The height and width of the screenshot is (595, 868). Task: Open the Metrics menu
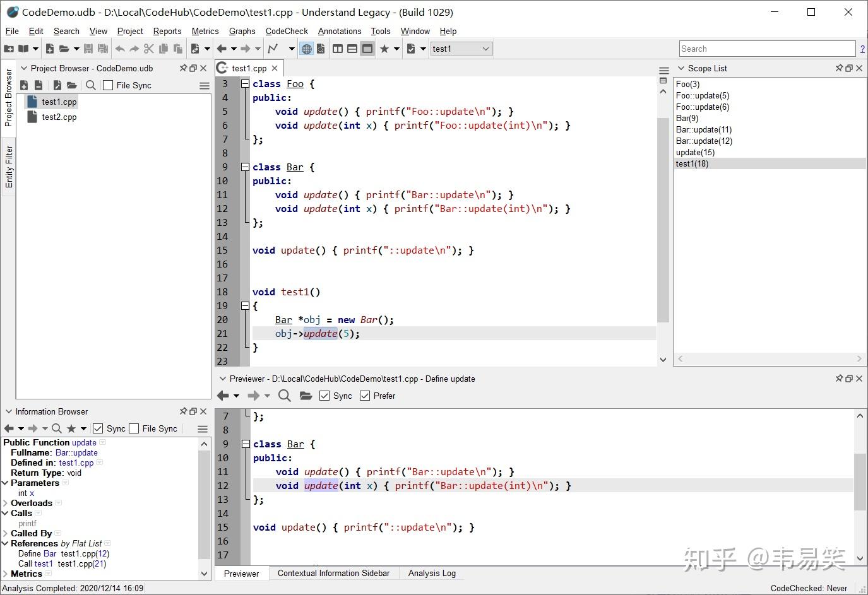pyautogui.click(x=205, y=31)
